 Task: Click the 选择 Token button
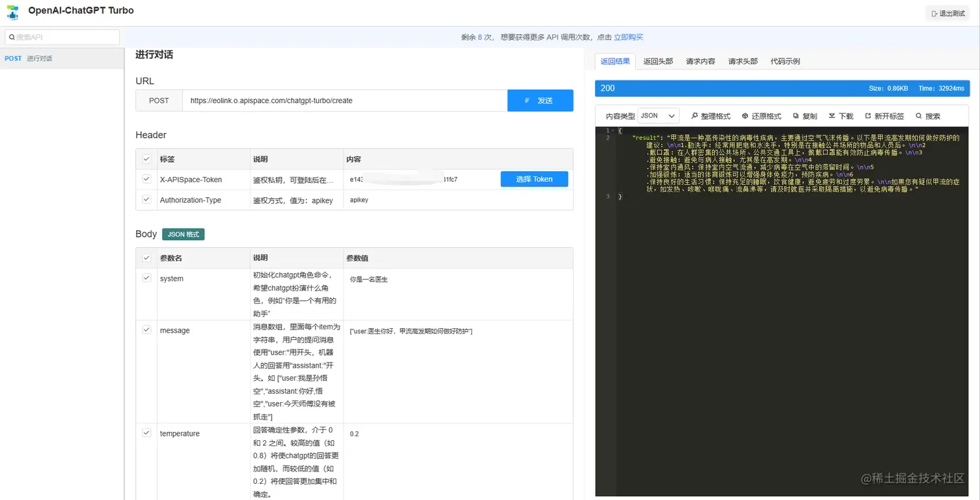534,179
